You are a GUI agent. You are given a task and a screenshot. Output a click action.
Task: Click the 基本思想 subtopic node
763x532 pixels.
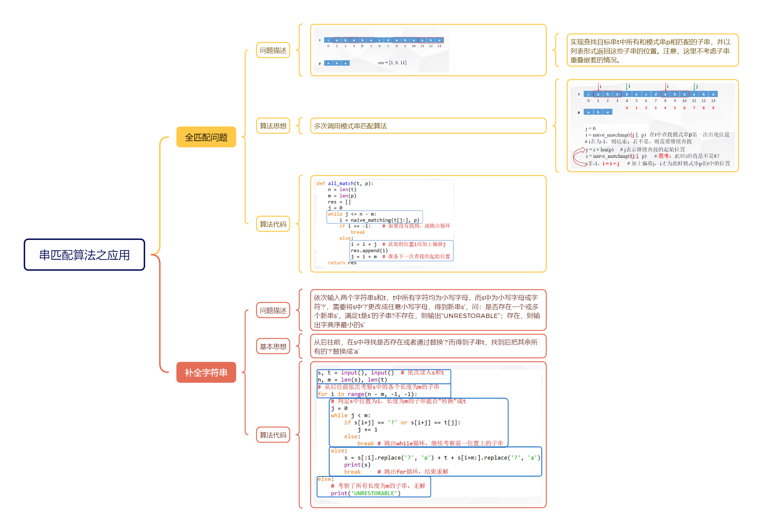[273, 346]
